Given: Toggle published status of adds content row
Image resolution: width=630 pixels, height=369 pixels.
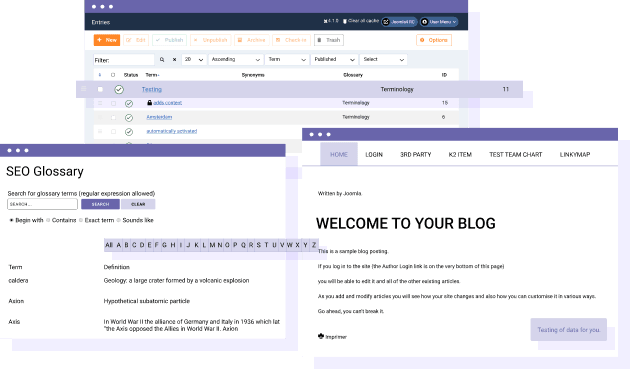Looking at the screenshot, I should pos(129,103).
